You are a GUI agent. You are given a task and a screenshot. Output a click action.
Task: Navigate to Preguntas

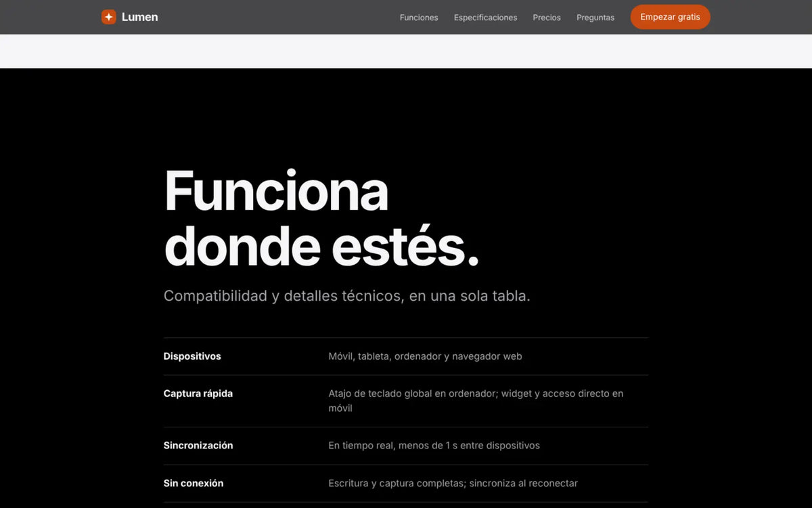[595, 18]
